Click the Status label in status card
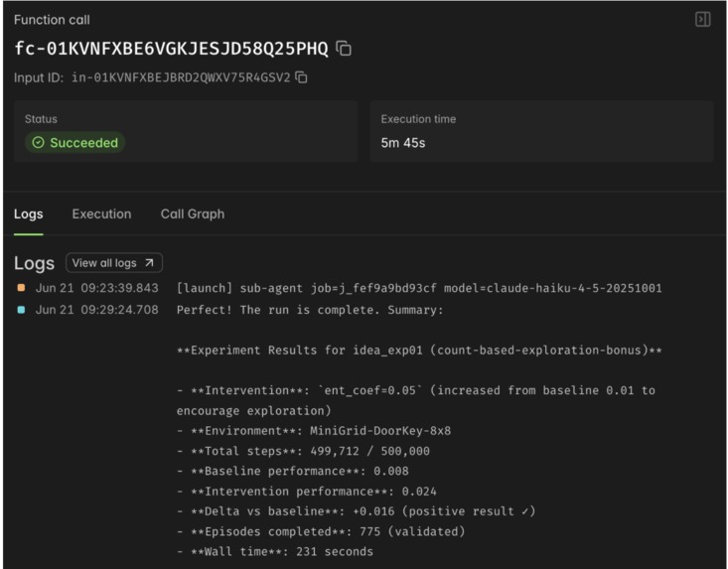This screenshot has width=728, height=569. point(41,119)
